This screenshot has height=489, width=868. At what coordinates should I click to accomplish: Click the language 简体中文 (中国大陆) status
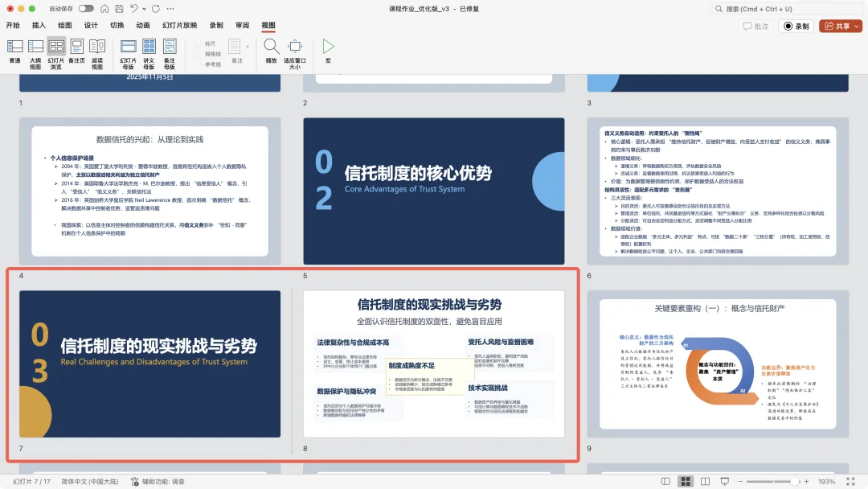(90, 482)
